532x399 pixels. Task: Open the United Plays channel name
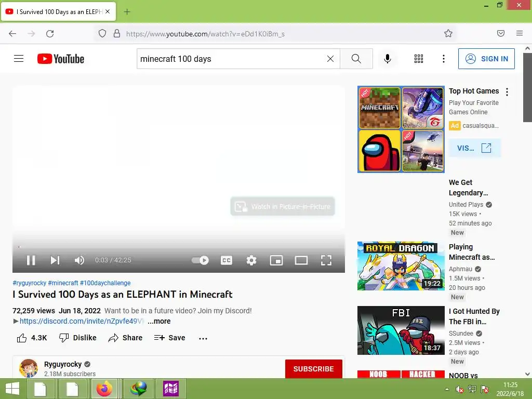point(466,205)
